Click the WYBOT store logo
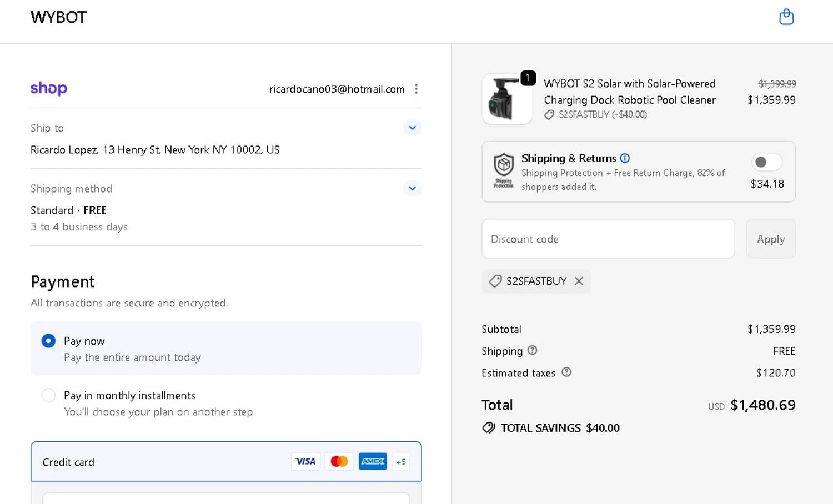 (x=58, y=17)
